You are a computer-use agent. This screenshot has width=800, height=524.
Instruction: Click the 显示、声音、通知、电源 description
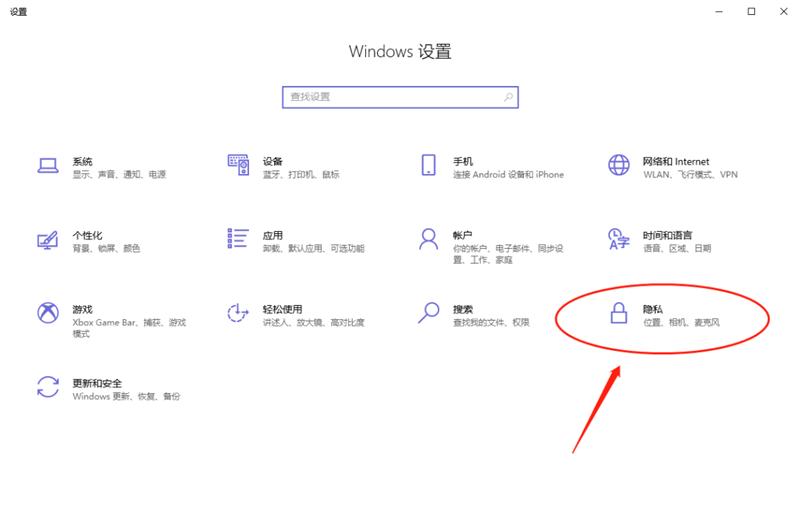coord(119,174)
